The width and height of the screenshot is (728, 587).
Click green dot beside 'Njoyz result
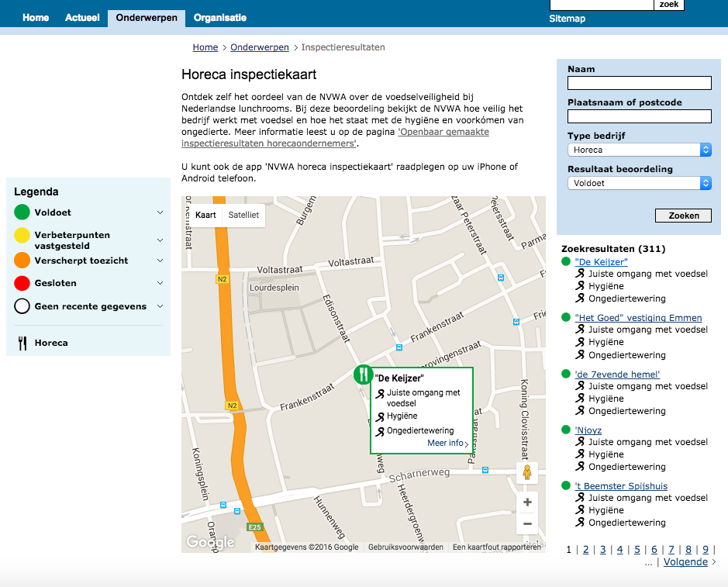coord(565,430)
